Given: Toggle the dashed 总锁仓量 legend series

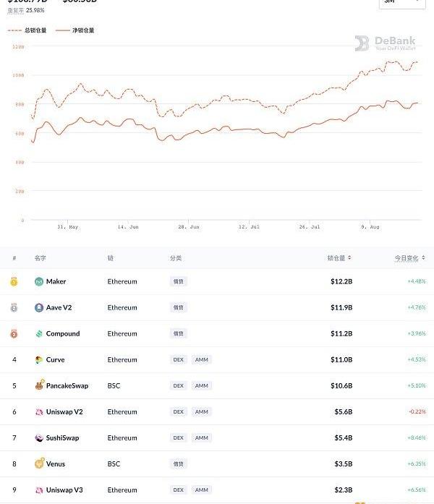Looking at the screenshot, I should point(27,30).
